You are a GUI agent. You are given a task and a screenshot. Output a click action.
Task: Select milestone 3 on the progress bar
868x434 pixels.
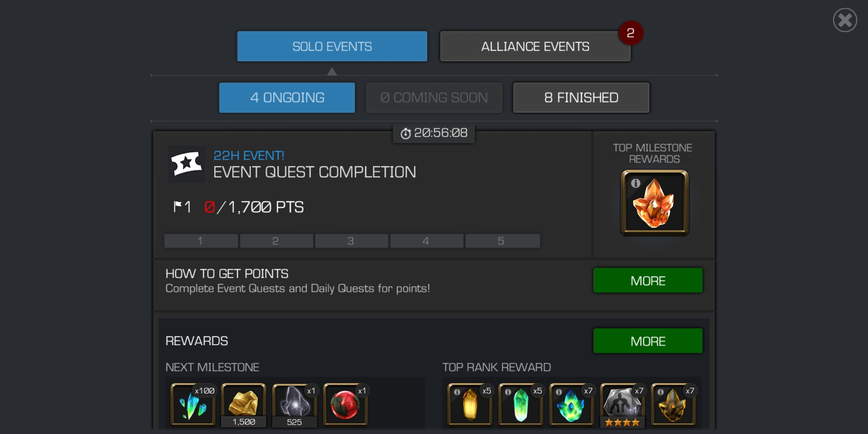click(351, 241)
